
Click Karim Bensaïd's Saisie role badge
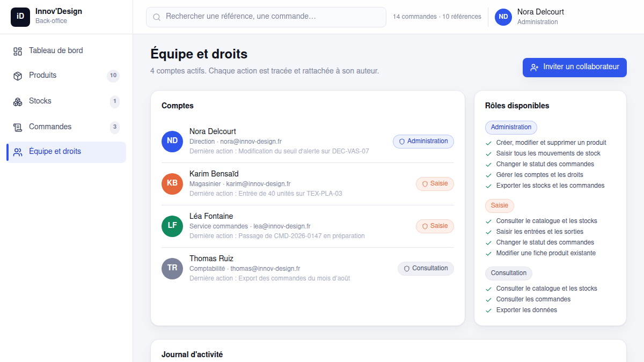[x=435, y=184]
